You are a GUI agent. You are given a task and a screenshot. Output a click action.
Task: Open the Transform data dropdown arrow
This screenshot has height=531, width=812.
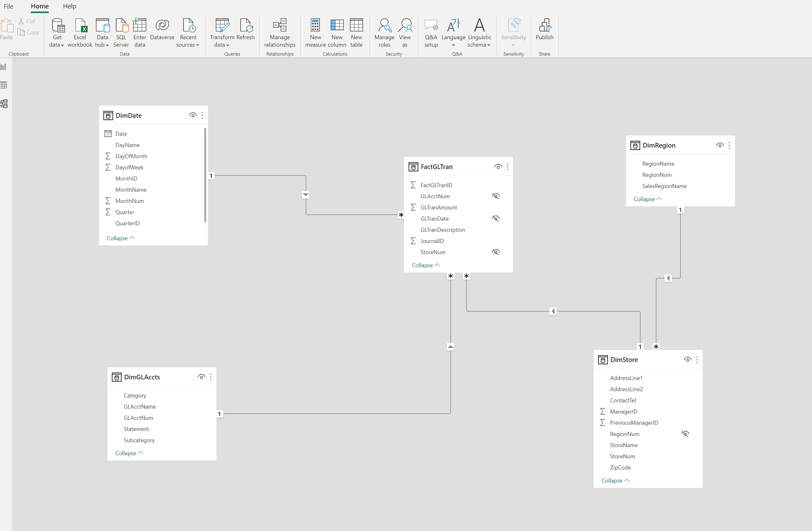227,45
